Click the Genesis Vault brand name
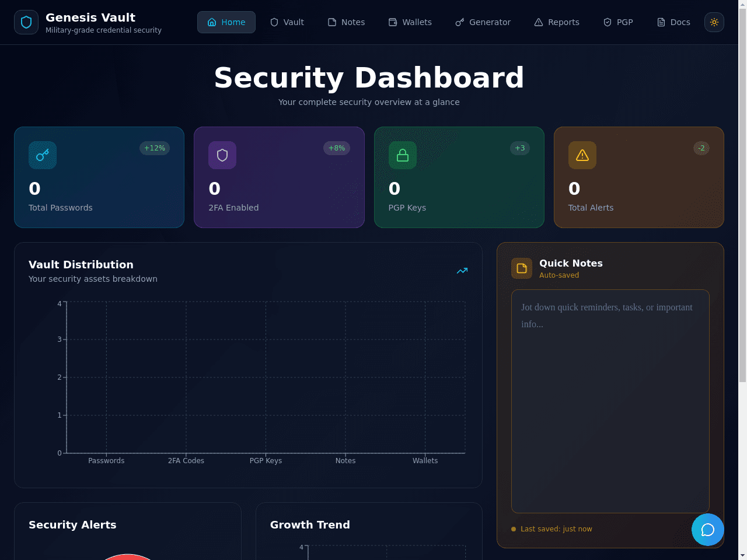Image resolution: width=747 pixels, height=560 pixels. (90, 17)
